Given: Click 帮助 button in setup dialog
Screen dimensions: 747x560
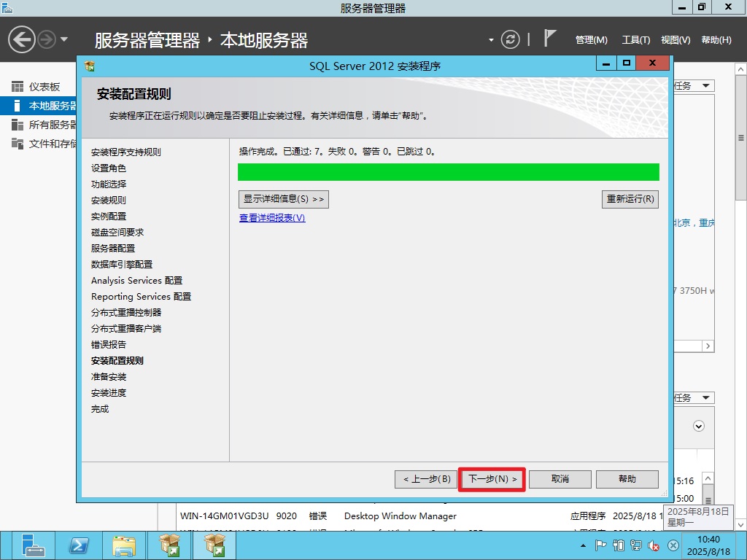Looking at the screenshot, I should (627, 479).
